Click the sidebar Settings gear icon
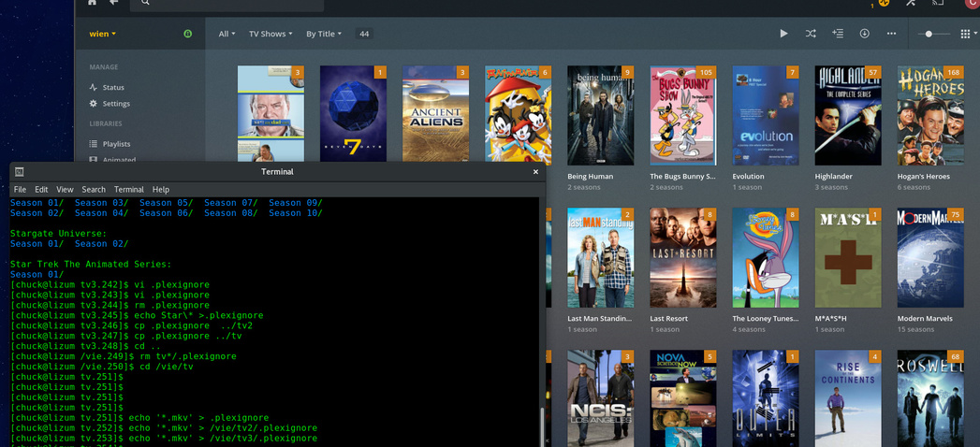 93,104
